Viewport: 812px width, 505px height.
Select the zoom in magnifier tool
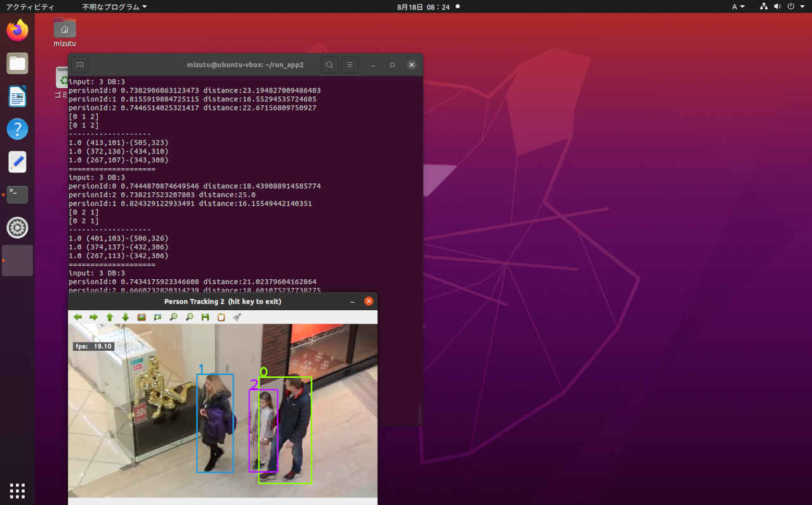[x=173, y=317]
